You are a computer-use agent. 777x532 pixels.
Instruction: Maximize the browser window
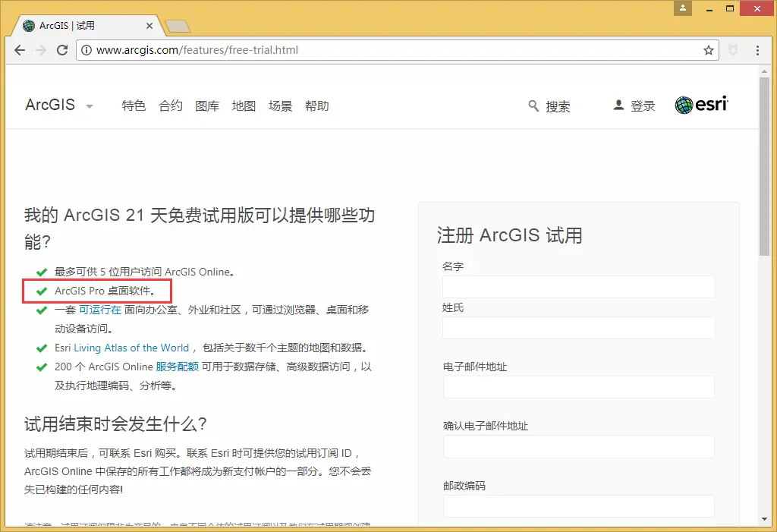coord(729,8)
